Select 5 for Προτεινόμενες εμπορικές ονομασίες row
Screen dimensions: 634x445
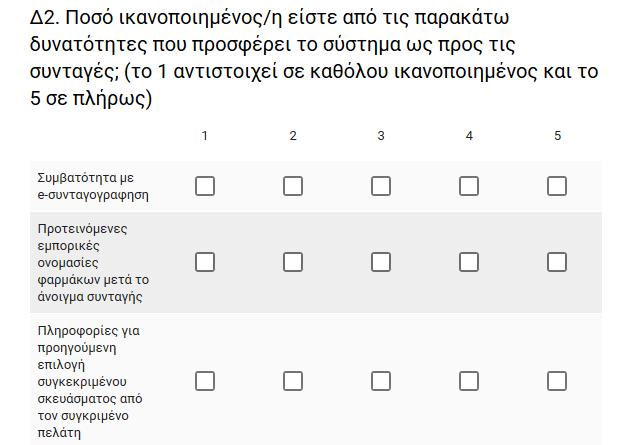pos(557,262)
